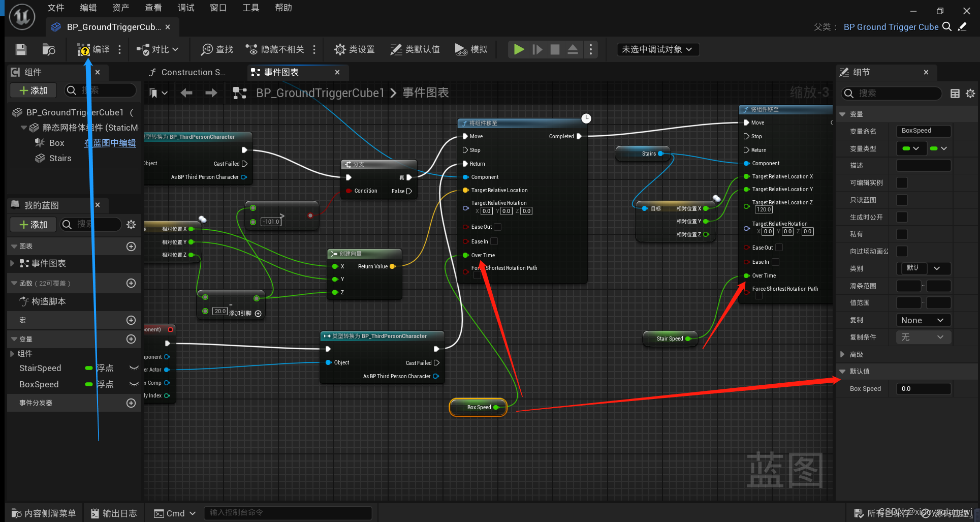The width and height of the screenshot is (980, 522).
Task: Click 添加 button in Components panel
Action: (x=34, y=90)
